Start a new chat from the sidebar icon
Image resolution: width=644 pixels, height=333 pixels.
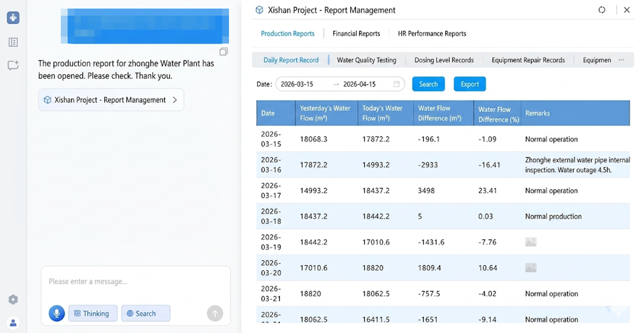pos(13,65)
